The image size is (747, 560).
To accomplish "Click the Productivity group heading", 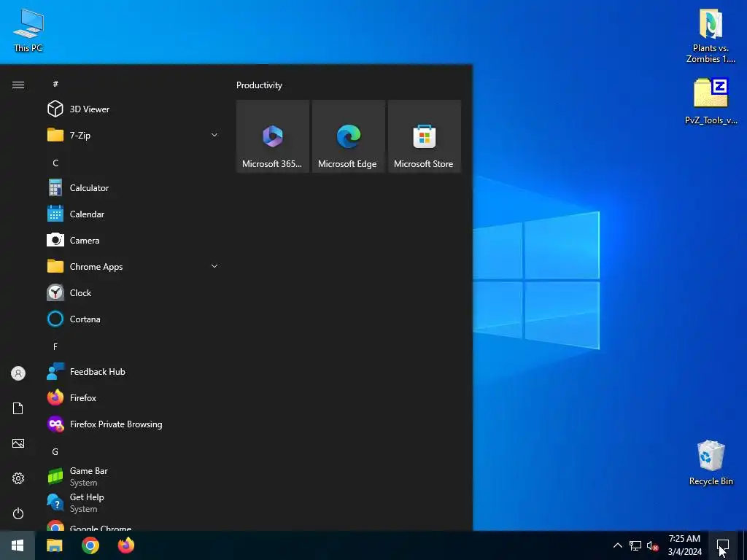I will tap(259, 85).
